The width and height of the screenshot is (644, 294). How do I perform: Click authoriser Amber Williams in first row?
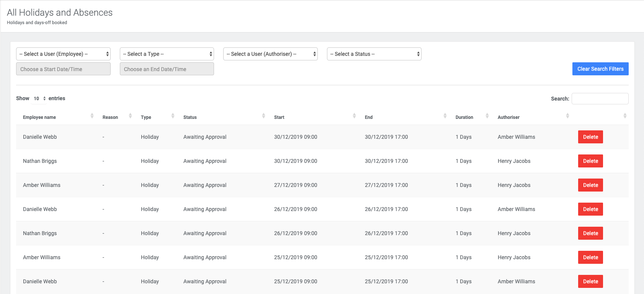[x=517, y=137]
